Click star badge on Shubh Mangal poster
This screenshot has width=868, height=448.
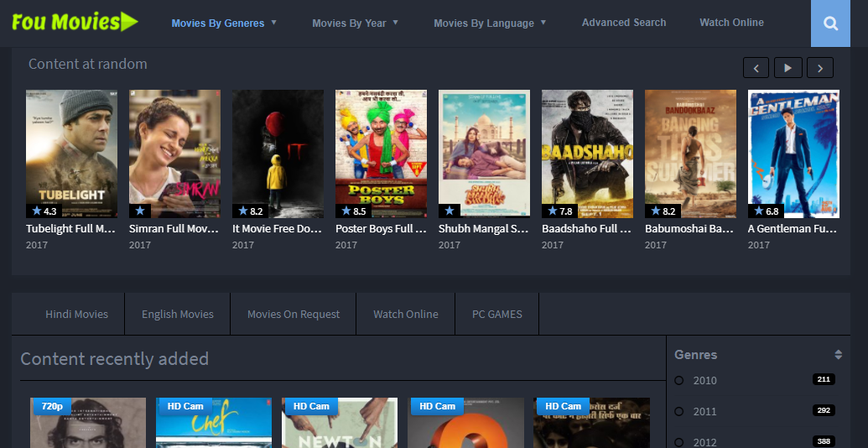[x=450, y=211]
